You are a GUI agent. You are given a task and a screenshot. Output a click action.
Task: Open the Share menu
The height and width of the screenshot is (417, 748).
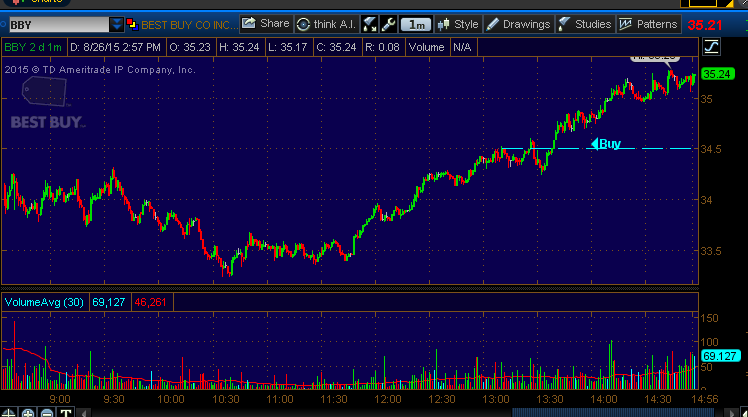click(265, 24)
